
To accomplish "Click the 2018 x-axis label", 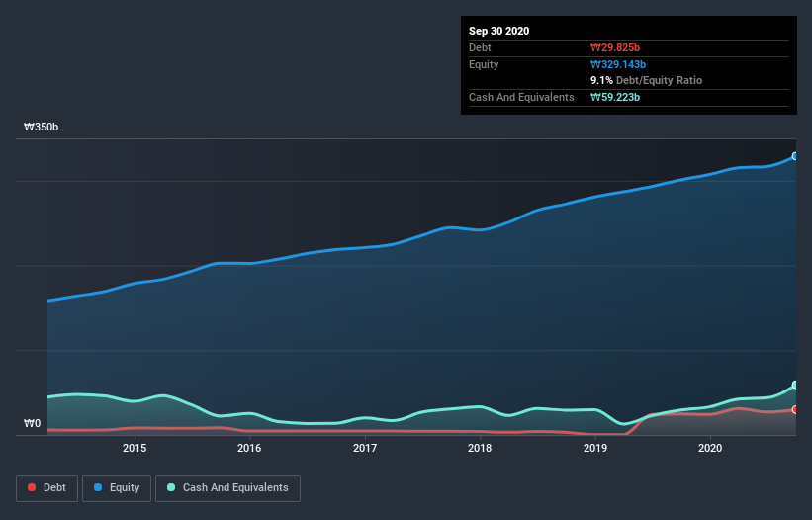I will tap(480, 448).
